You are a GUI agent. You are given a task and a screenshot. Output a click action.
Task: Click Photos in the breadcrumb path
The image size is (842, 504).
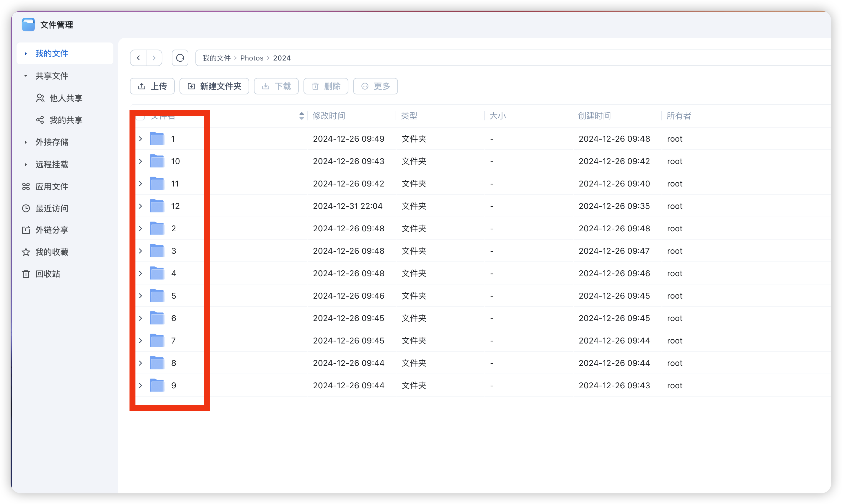252,58
